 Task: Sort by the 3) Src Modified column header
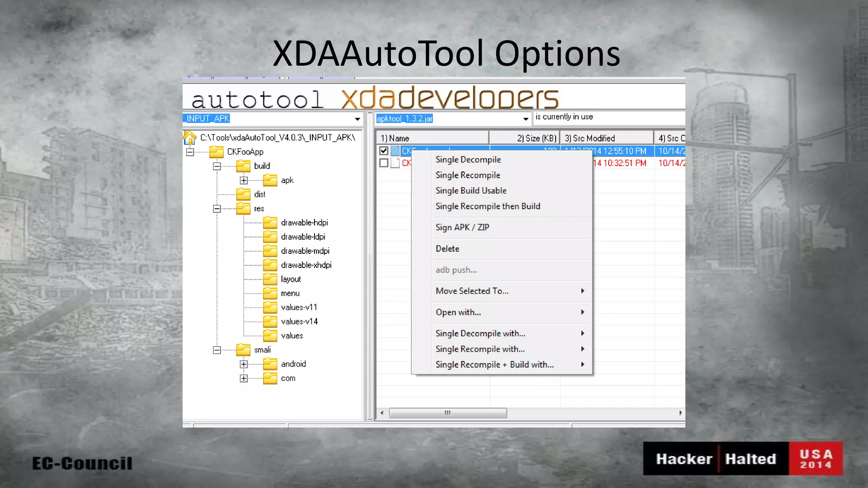click(607, 138)
